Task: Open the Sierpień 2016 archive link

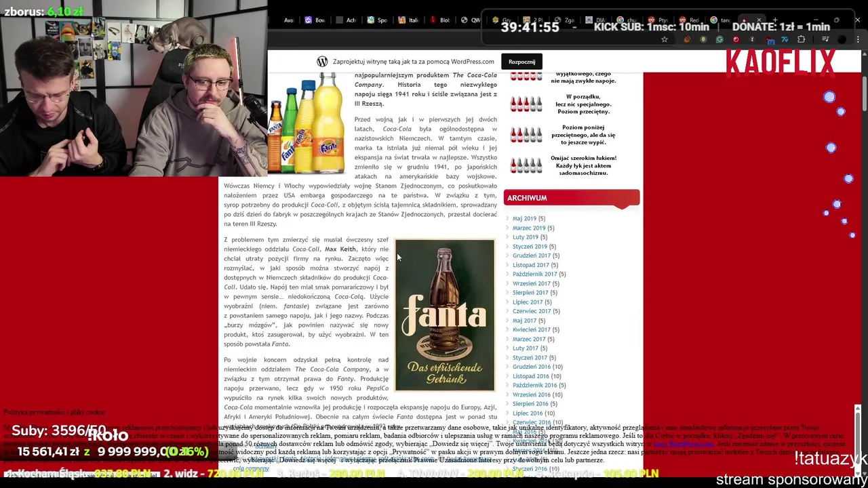Action: 530,404
